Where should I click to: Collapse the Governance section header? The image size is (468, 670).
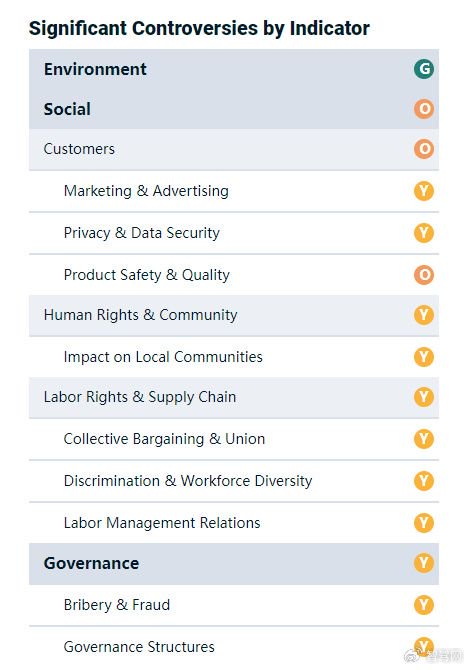(x=234, y=564)
